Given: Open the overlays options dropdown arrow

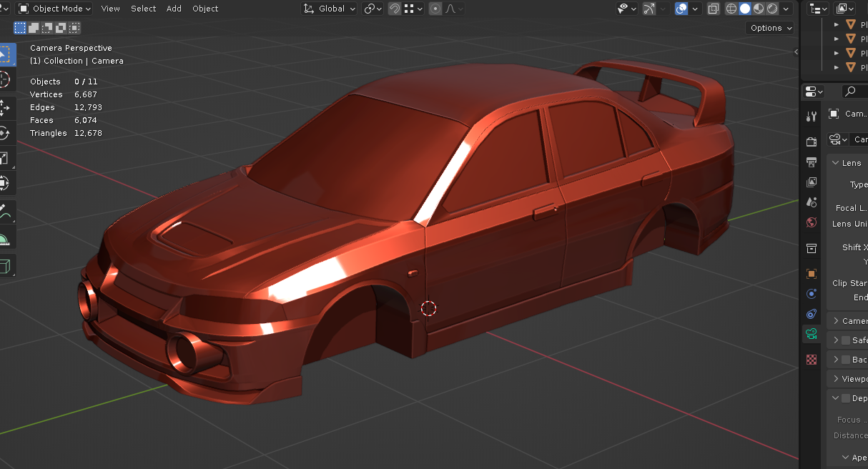Looking at the screenshot, I should [x=694, y=9].
